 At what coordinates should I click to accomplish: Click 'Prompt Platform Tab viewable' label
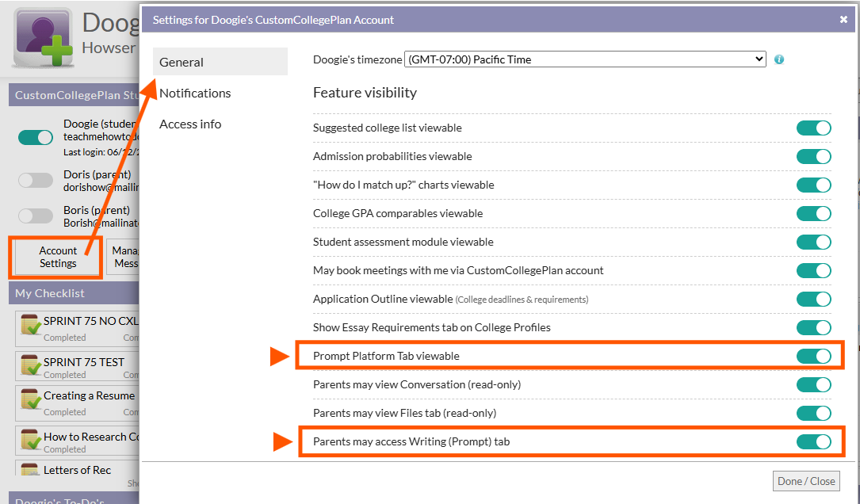click(386, 356)
